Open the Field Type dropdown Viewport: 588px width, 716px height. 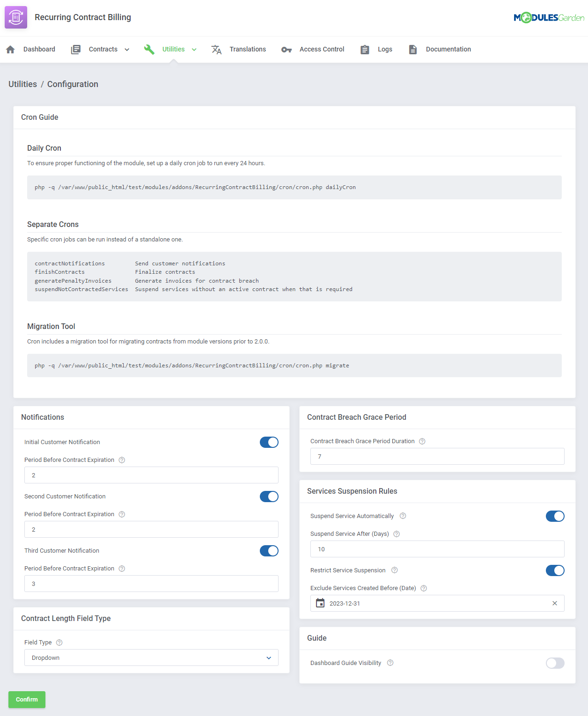point(151,658)
